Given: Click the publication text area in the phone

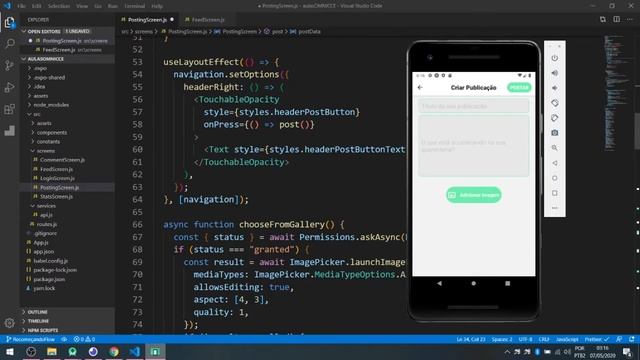Looking at the screenshot, I should 473,146.
